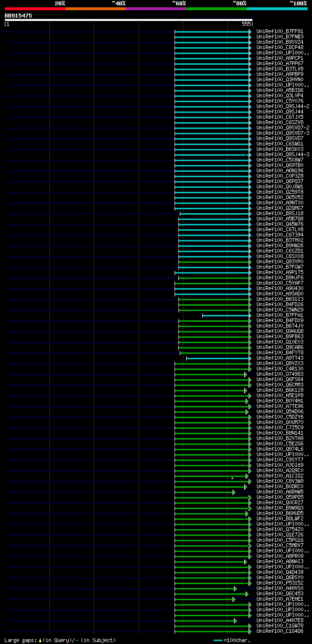Click the red ~20% identity legend segment

(35, 9)
